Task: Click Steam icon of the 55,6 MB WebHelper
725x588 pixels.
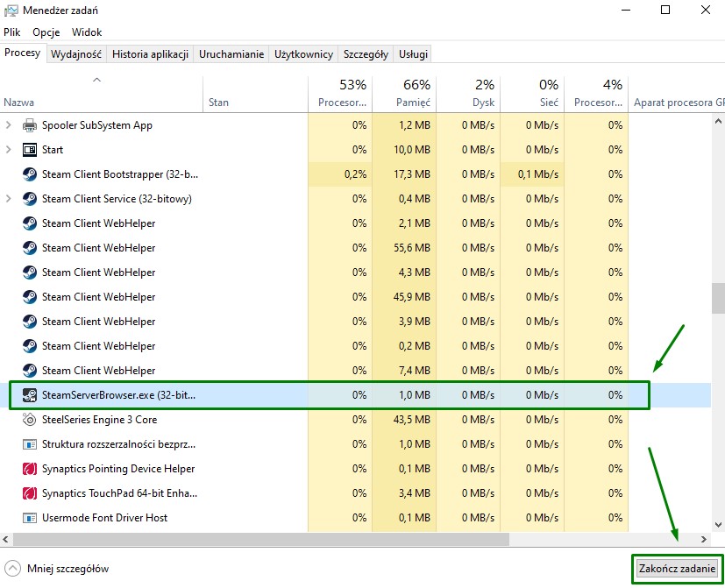Action: click(x=30, y=248)
